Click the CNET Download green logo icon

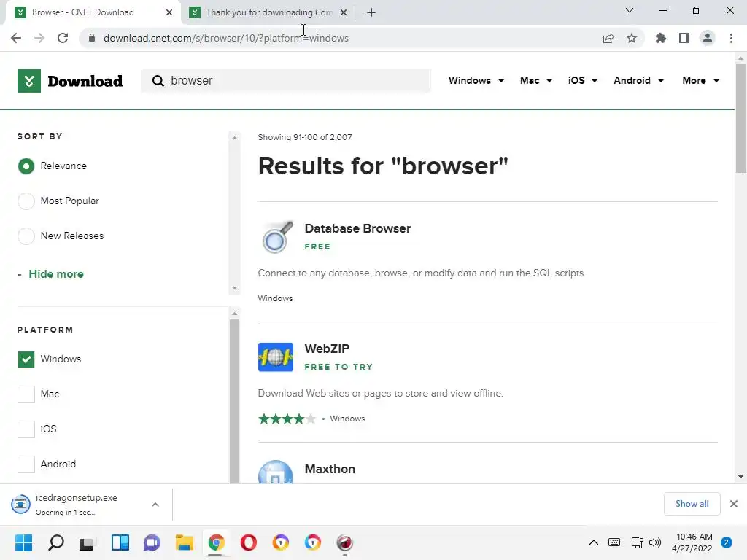click(x=29, y=81)
